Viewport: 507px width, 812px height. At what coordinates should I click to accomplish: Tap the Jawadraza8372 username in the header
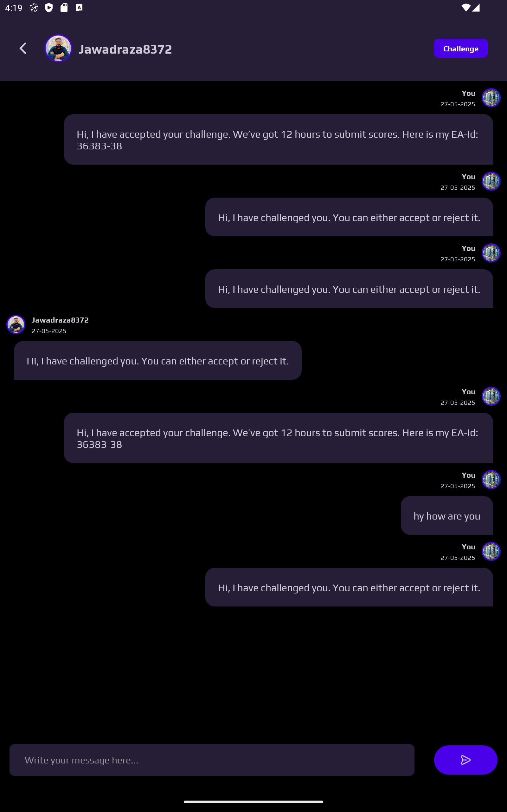125,49
